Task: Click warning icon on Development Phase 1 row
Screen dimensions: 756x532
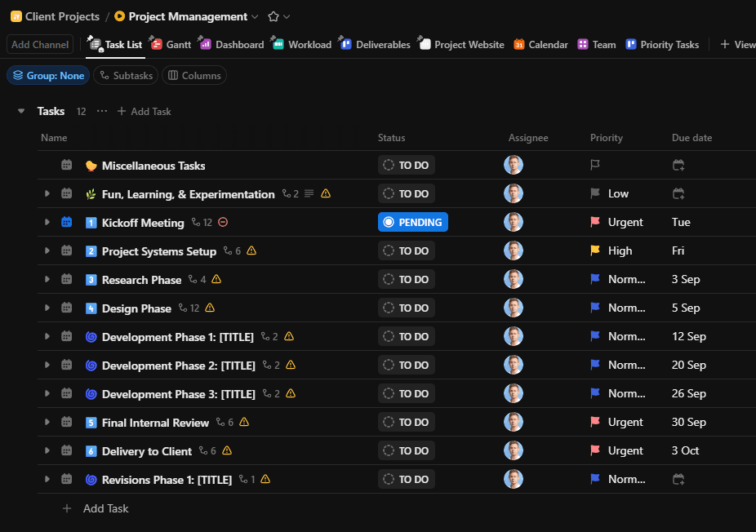Action: [289, 336]
